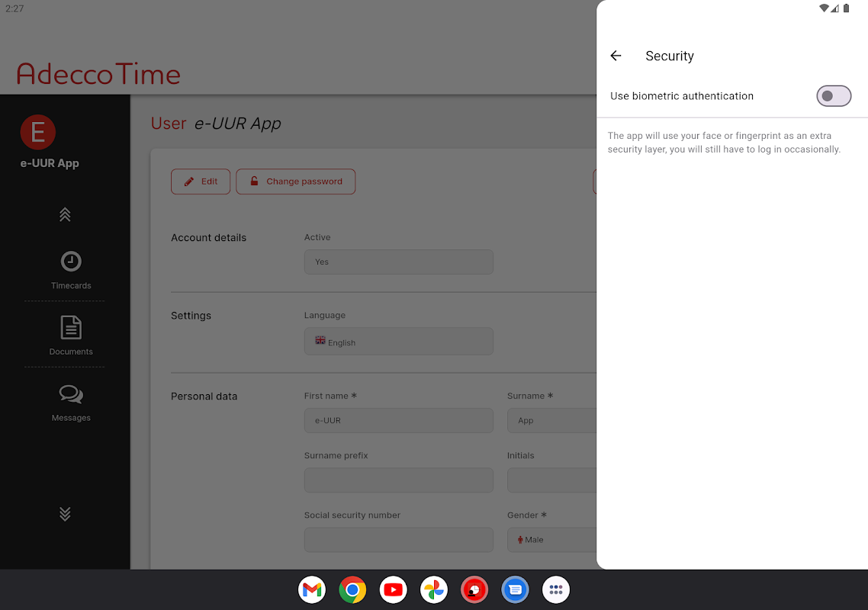
Task: Click the e-UUR App sidebar username
Action: (50, 163)
